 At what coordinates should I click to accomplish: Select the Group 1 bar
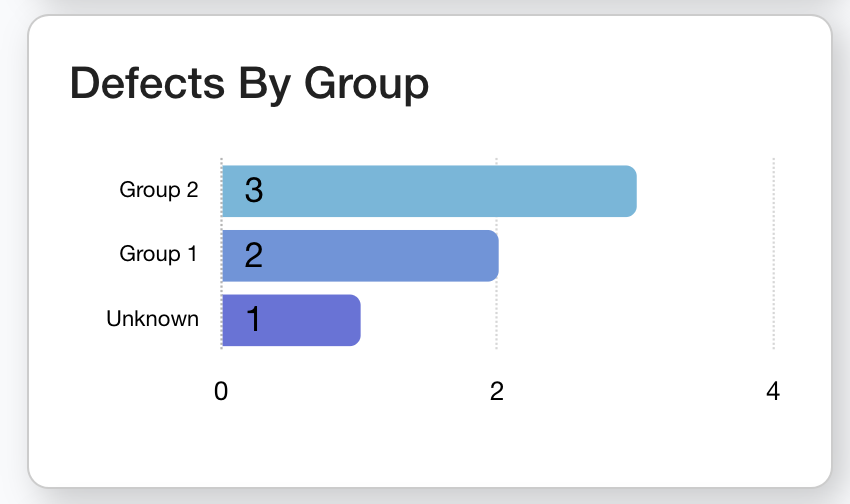(x=370, y=255)
